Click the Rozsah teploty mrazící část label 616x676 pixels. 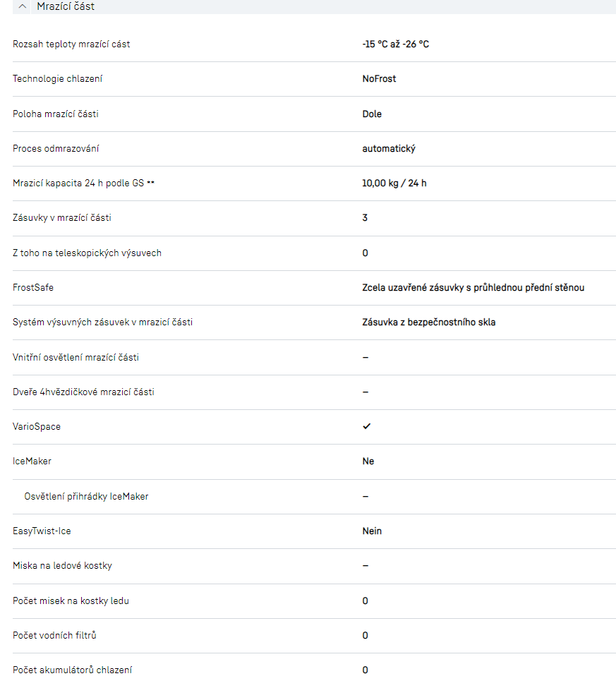click(71, 44)
